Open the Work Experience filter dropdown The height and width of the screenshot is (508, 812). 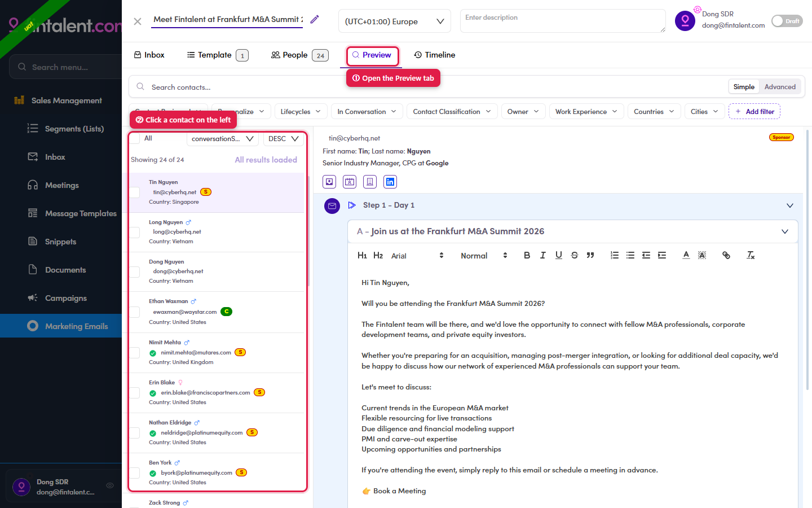(x=586, y=112)
